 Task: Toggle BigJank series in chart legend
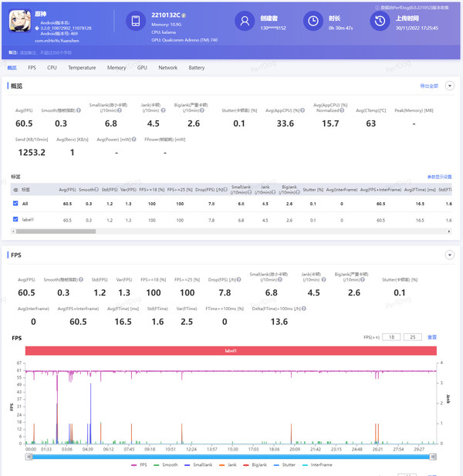coord(255,464)
